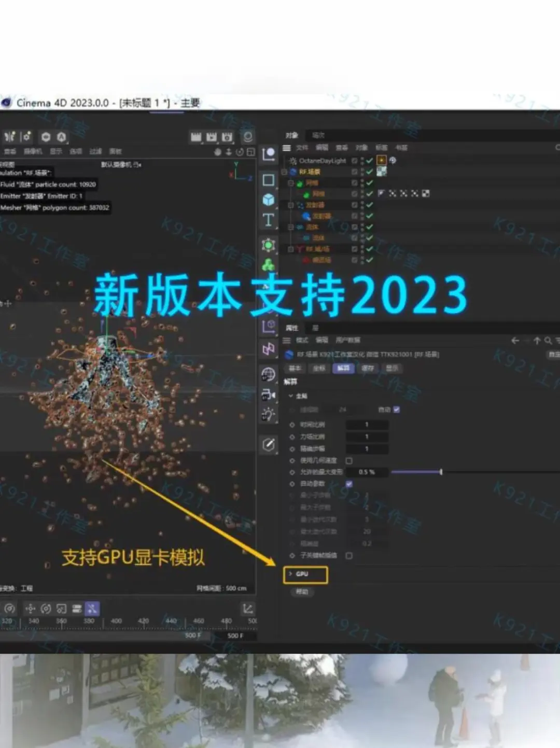Viewport: 560px width, 748px height.
Task: Enable the 使用几何速度 checkbox
Action: 349,461
